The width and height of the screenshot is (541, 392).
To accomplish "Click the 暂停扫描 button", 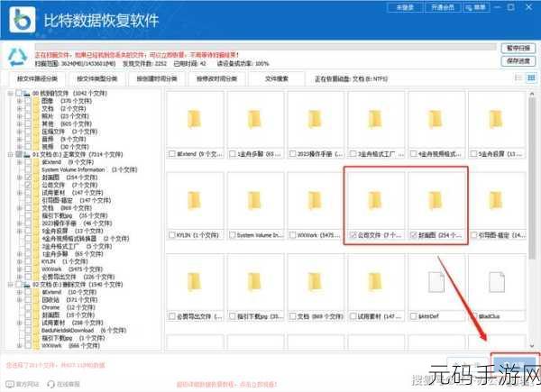I will coord(518,49).
